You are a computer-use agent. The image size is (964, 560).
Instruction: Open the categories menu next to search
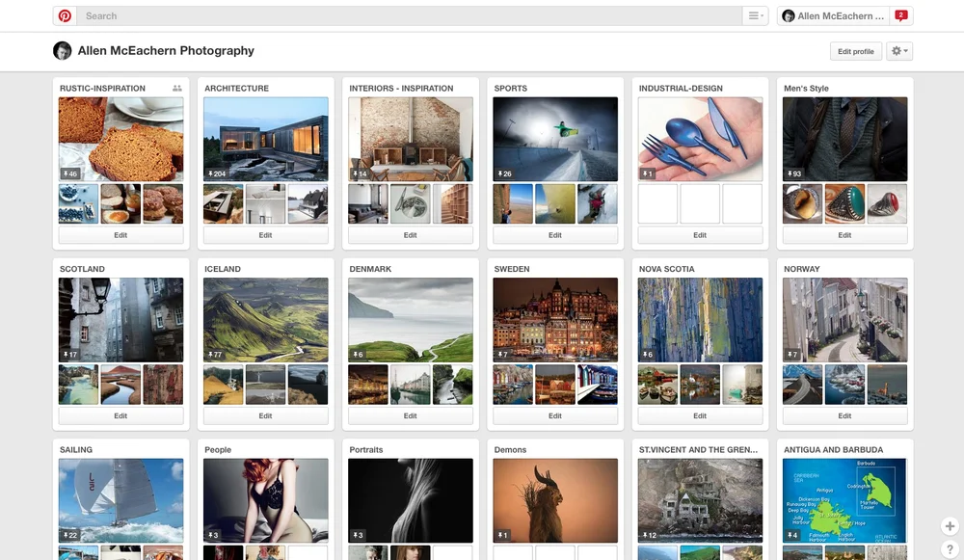pyautogui.click(x=756, y=16)
